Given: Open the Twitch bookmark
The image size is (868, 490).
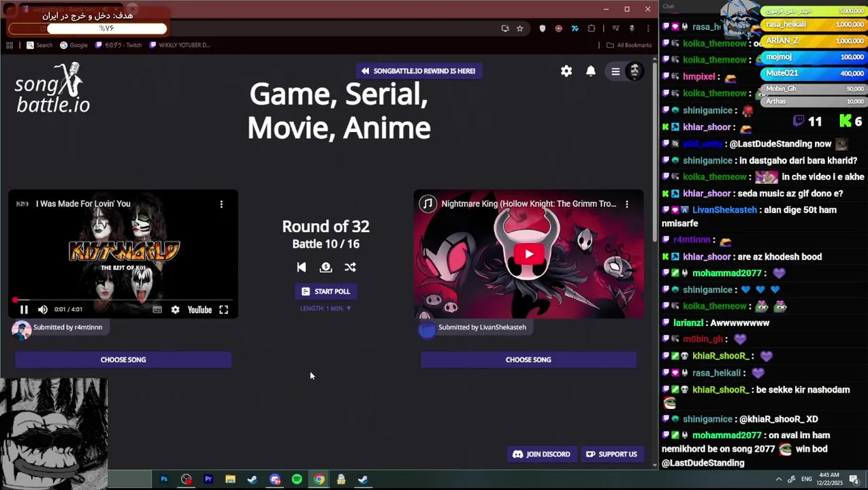Looking at the screenshot, I should pyautogui.click(x=118, y=45).
